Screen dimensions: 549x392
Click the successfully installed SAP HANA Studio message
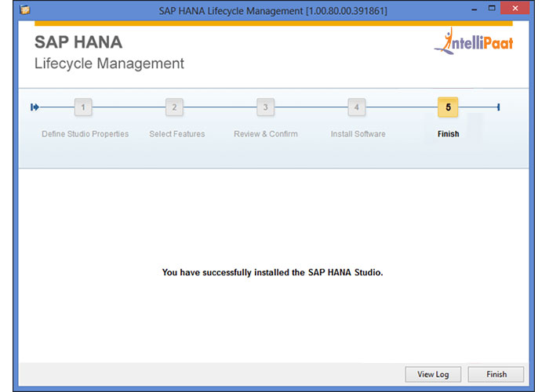(272, 272)
